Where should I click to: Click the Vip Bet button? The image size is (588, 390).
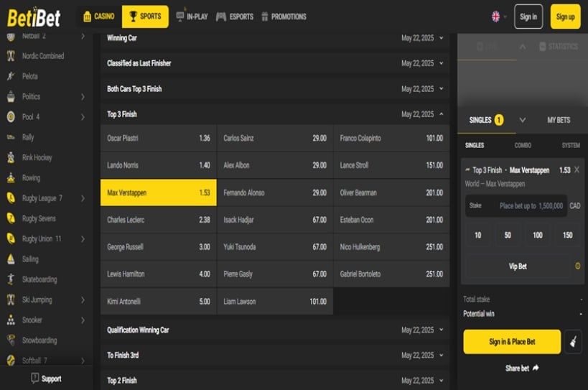(x=518, y=266)
